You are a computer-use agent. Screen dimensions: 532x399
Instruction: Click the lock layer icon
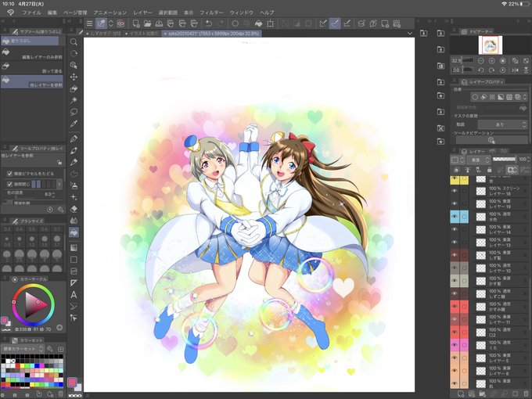coord(489,170)
